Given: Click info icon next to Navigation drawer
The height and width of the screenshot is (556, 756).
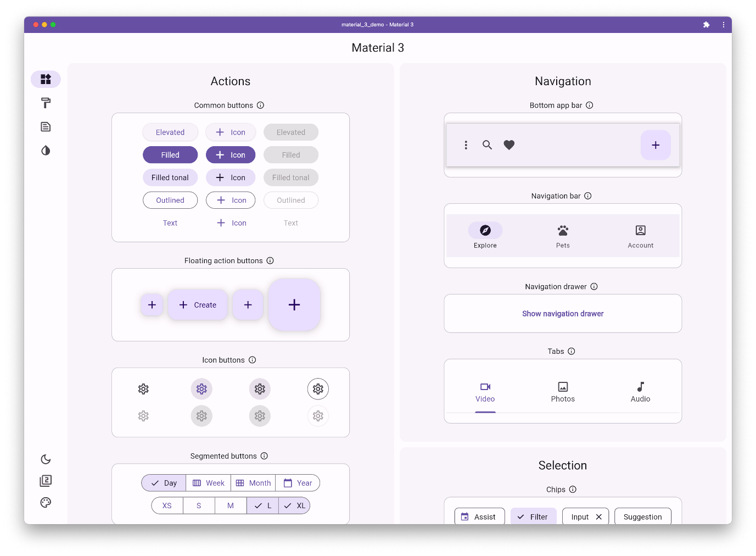Looking at the screenshot, I should pos(594,286).
